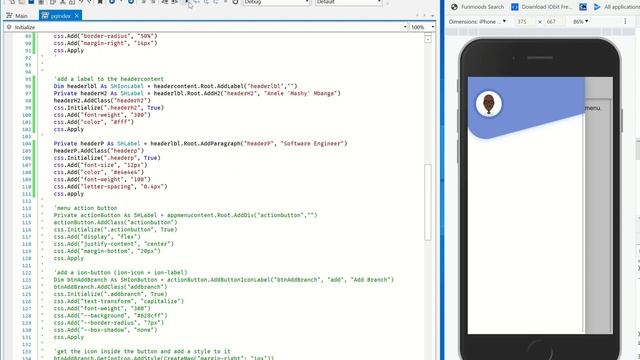
Task: Click the blue IObit bookmark icon
Action: (x=515, y=7)
